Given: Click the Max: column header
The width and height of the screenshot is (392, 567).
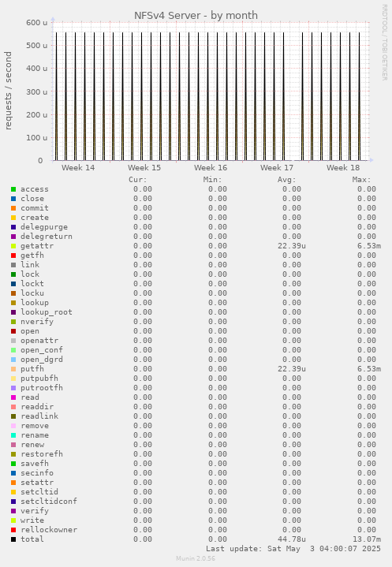Looking at the screenshot, I should (361, 180).
